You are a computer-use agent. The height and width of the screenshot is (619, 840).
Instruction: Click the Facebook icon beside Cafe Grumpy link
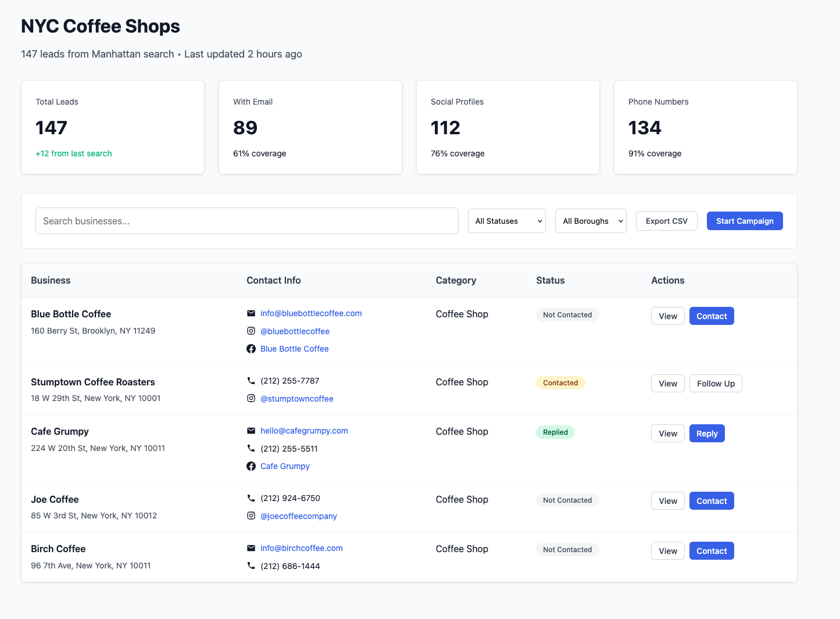(x=251, y=466)
